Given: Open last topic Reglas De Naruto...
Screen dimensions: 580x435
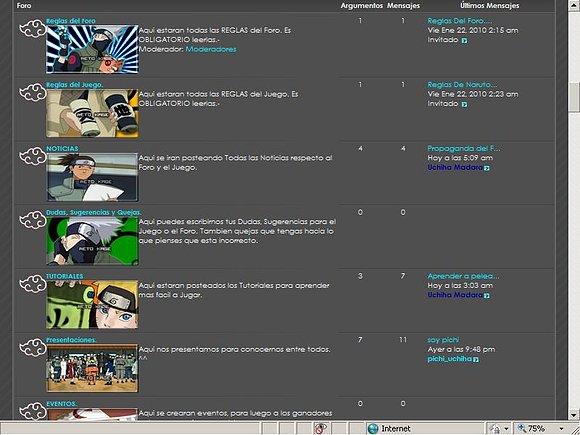Looking at the screenshot, I should (462, 85).
